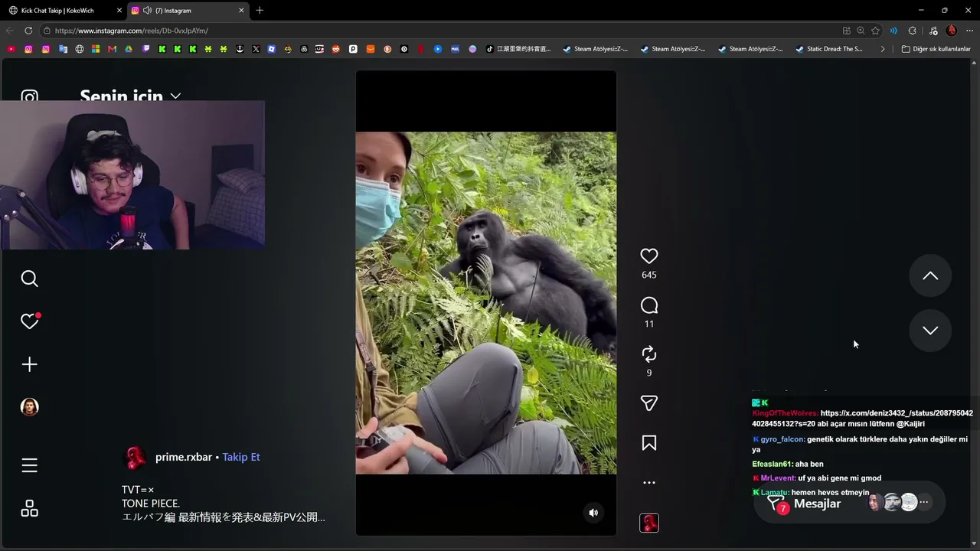The width and height of the screenshot is (980, 551).
Task: Open your profile avatar in the sidebar
Action: click(29, 407)
